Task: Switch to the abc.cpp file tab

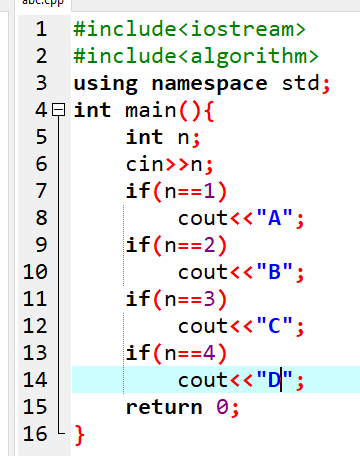Action: click(43, 3)
